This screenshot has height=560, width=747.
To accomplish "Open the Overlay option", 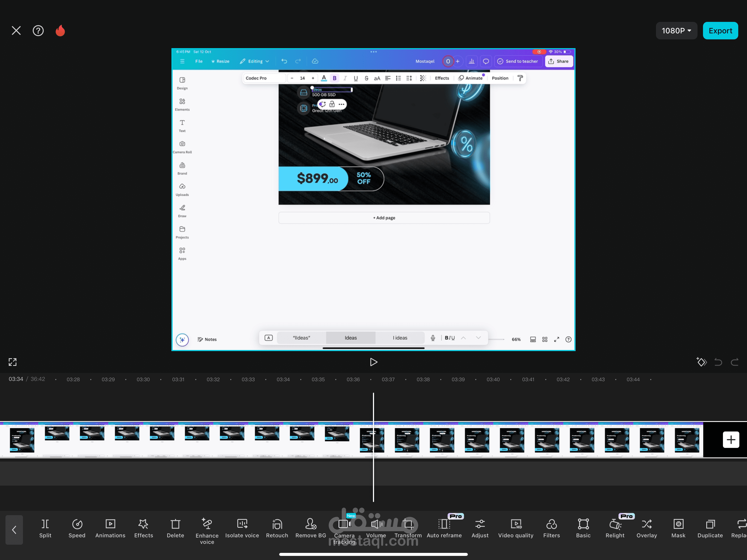I will [646, 528].
